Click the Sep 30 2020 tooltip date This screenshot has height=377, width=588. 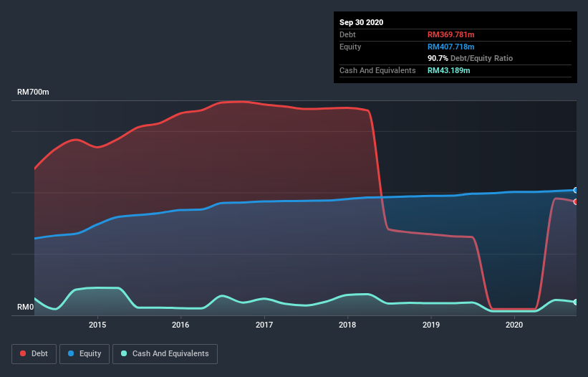(362, 22)
